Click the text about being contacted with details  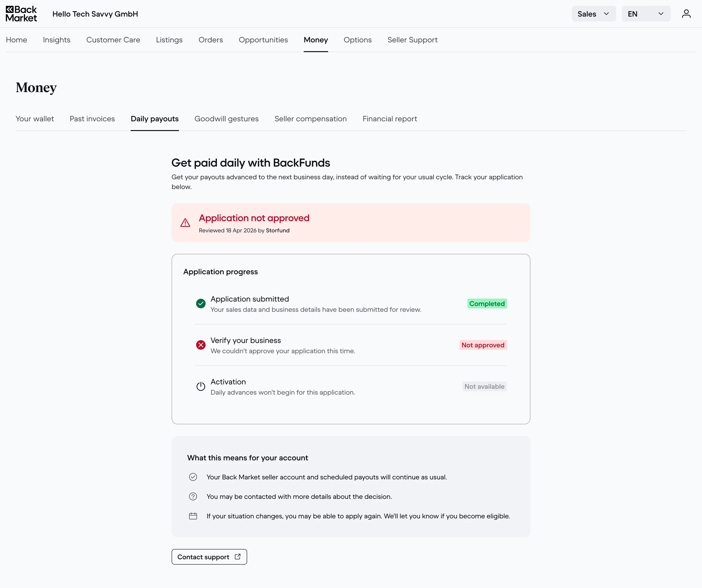point(299,496)
